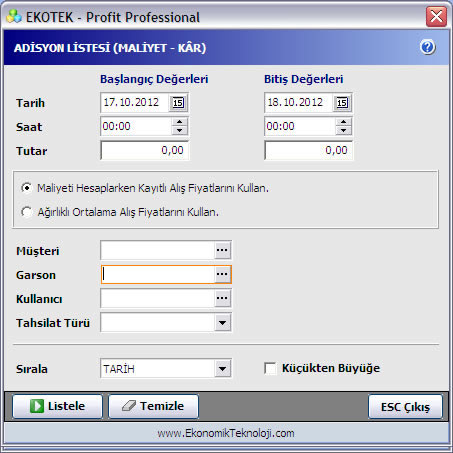This screenshot has height=453, width=453.
Task: Decrease the end time spinner down arrow
Action: pos(344,130)
